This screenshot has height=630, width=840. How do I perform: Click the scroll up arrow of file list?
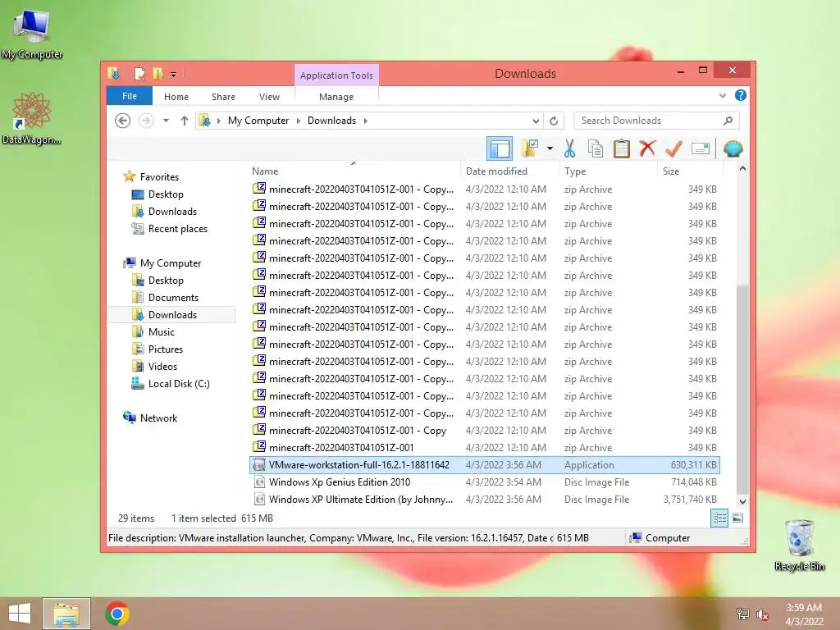742,169
